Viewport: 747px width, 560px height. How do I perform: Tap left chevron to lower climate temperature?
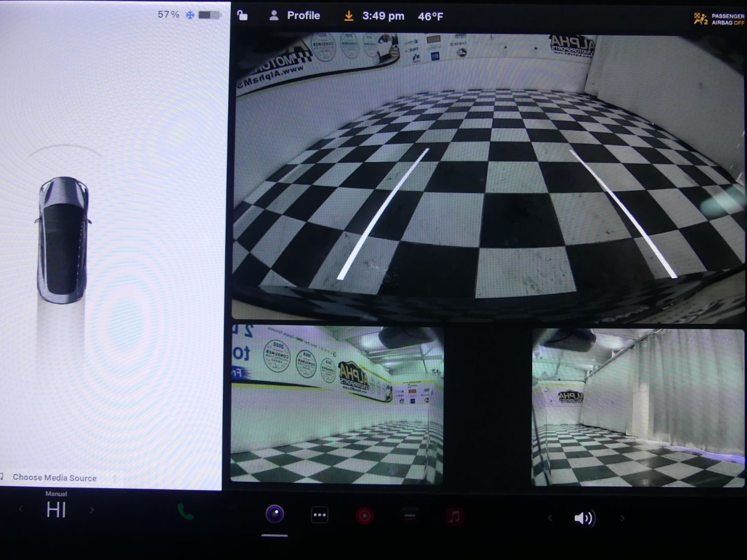tap(21, 510)
